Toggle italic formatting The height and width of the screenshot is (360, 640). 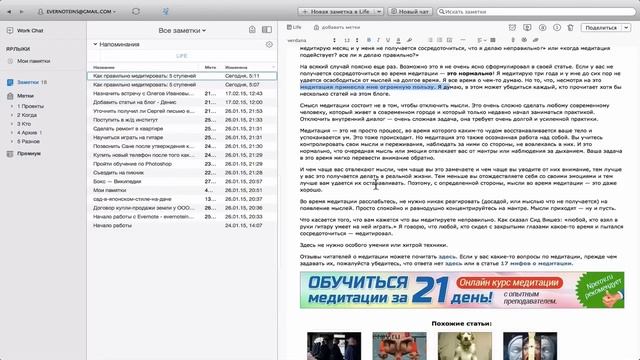(378, 40)
